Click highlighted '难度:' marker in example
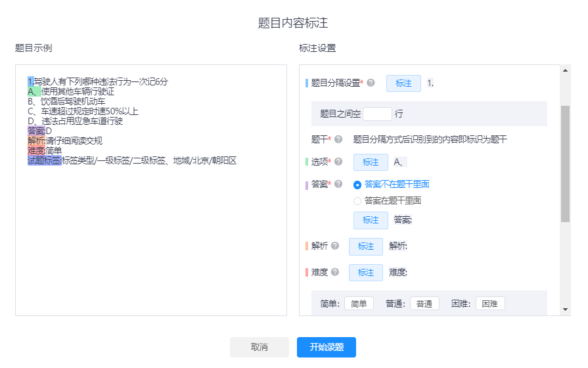Image resolution: width=588 pixels, height=368 pixels. pyautogui.click(x=36, y=150)
